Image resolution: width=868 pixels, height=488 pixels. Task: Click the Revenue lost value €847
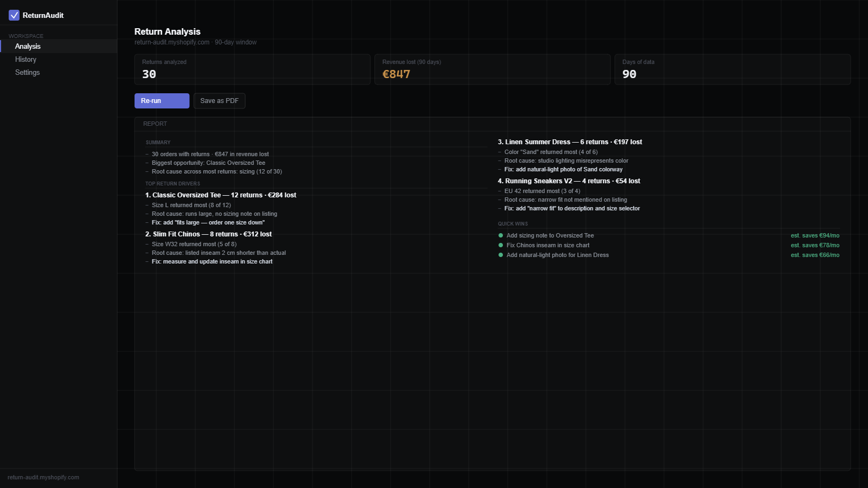tap(396, 74)
